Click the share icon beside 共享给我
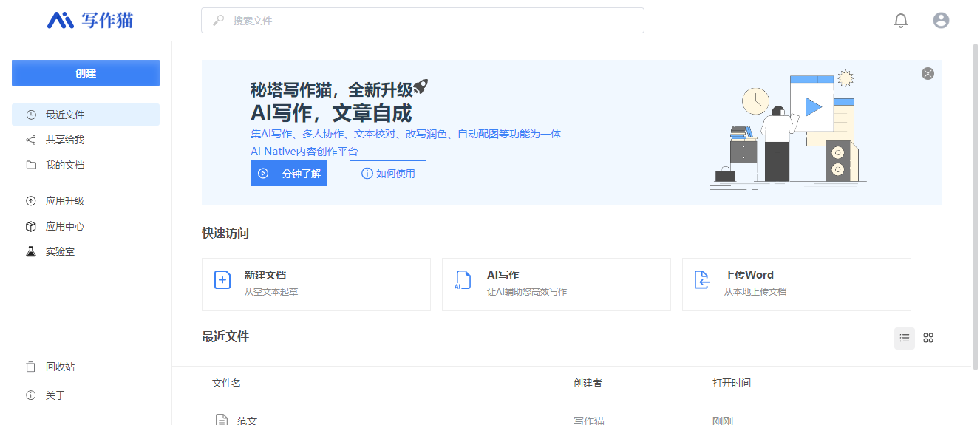The height and width of the screenshot is (425, 980). (x=31, y=140)
